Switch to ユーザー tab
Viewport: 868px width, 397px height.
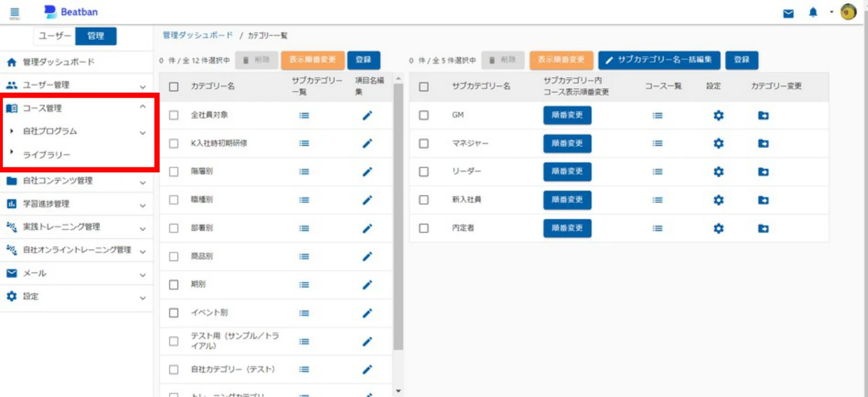pos(55,36)
